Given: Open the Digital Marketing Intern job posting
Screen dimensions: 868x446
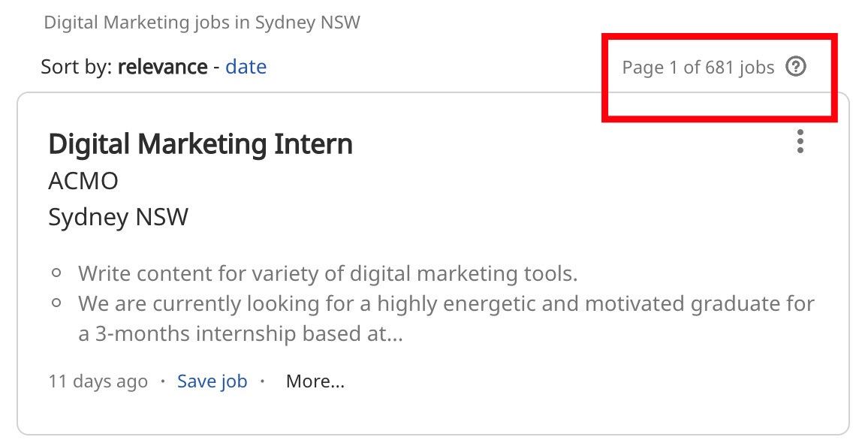Looking at the screenshot, I should (x=200, y=143).
